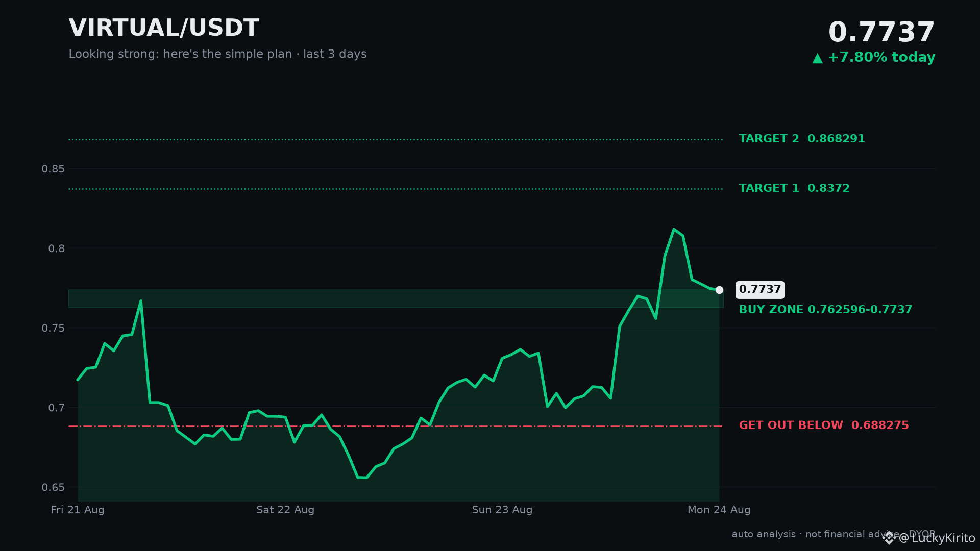Click the green up-triangle change indicator
The height and width of the screenshot is (551, 980).
(818, 58)
